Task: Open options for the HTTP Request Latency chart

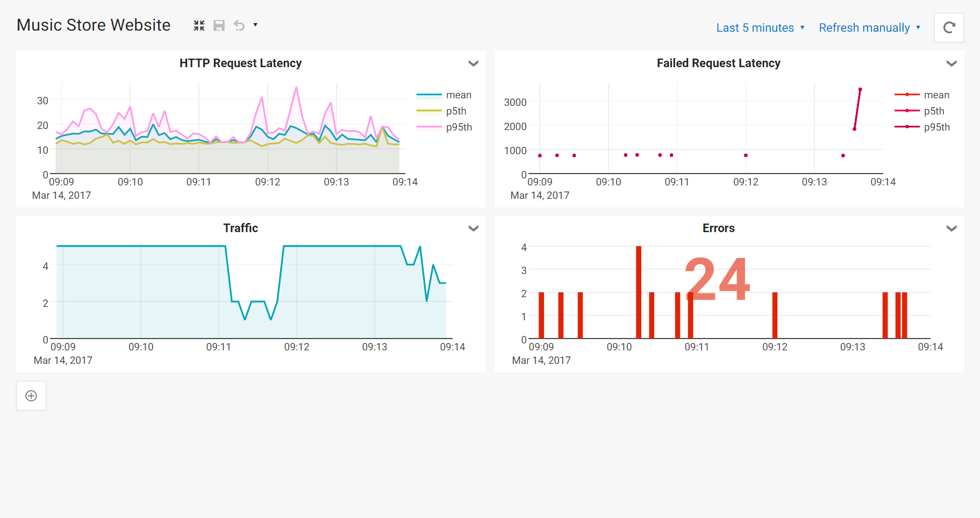Action: [x=474, y=63]
